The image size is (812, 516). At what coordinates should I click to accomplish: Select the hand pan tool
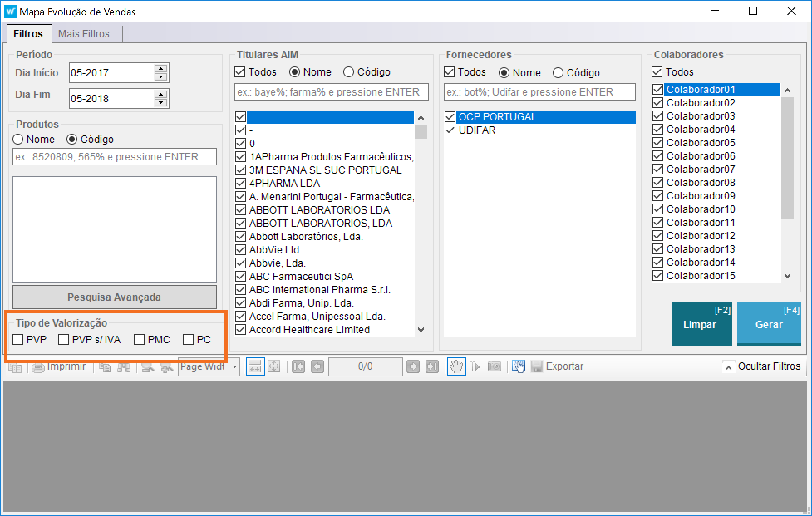point(456,366)
